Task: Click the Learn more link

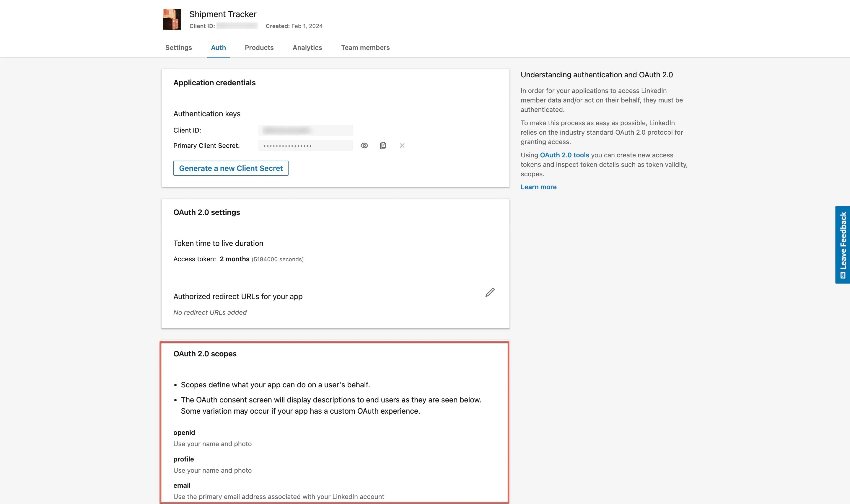Action: (538, 187)
